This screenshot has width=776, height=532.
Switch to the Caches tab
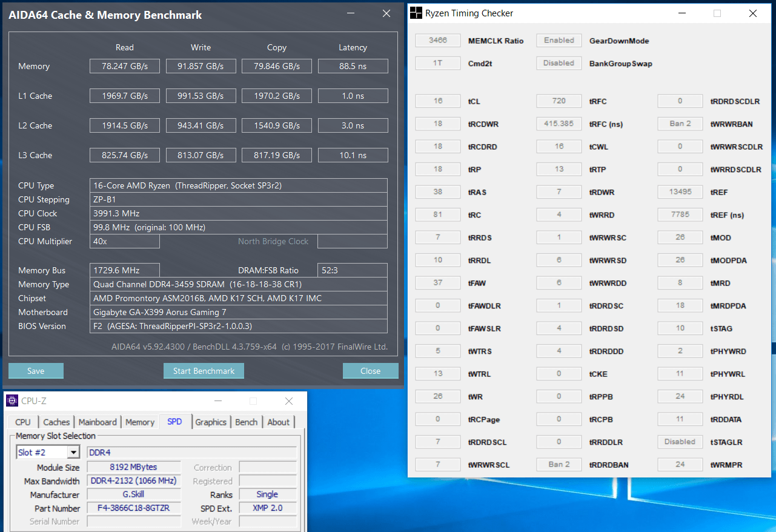pos(56,422)
